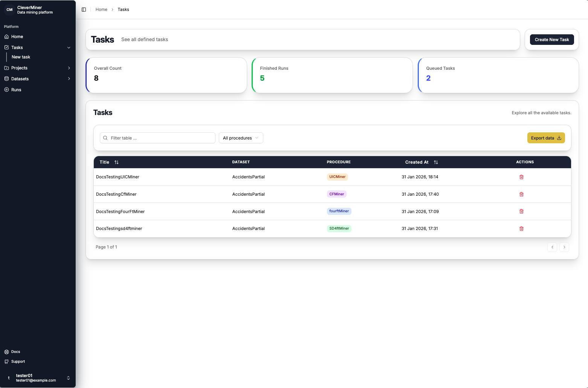This screenshot has height=388, width=588.
Task: Click the Export data button
Action: coord(546,138)
